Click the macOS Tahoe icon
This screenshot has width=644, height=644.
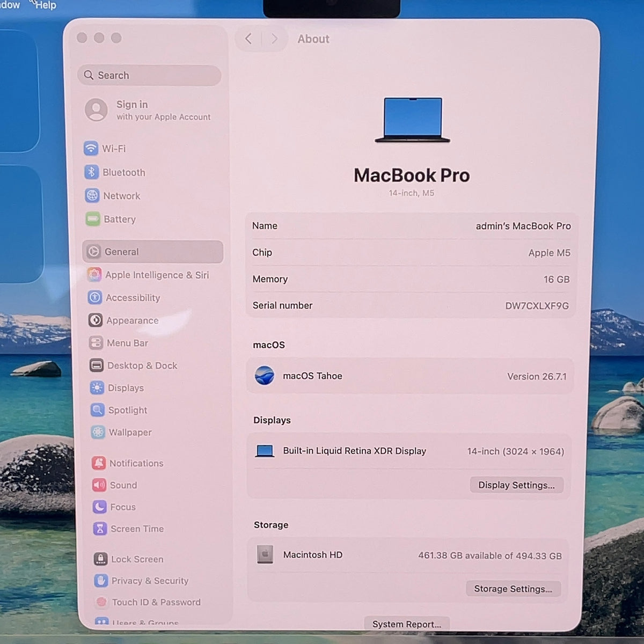265,376
